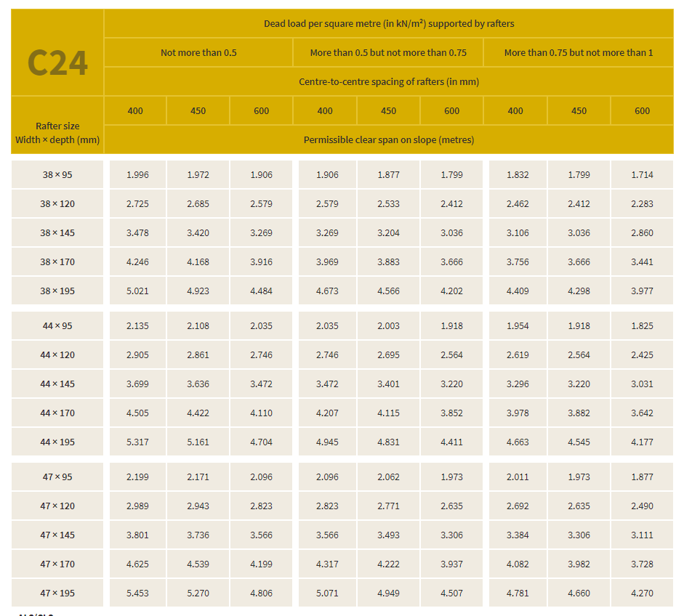
Task: Click span value 3.977 in 38 × 195 row
Action: (642, 291)
